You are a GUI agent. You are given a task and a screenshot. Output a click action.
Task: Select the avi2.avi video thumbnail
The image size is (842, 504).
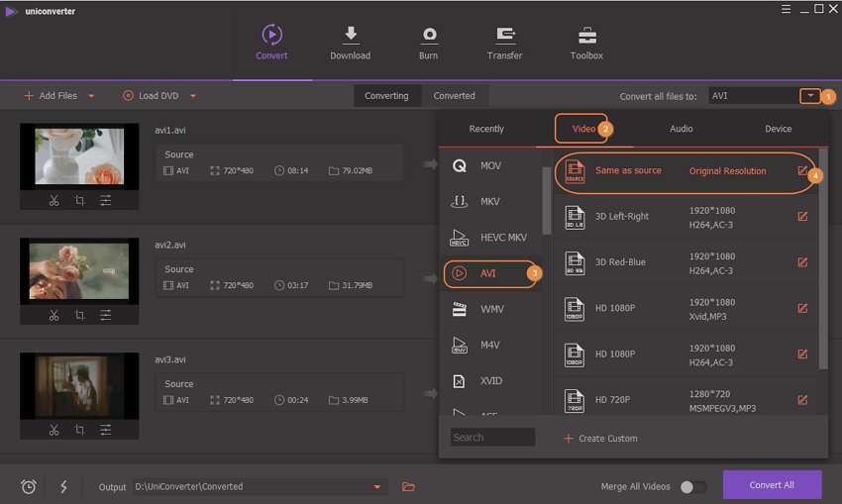tap(79, 270)
